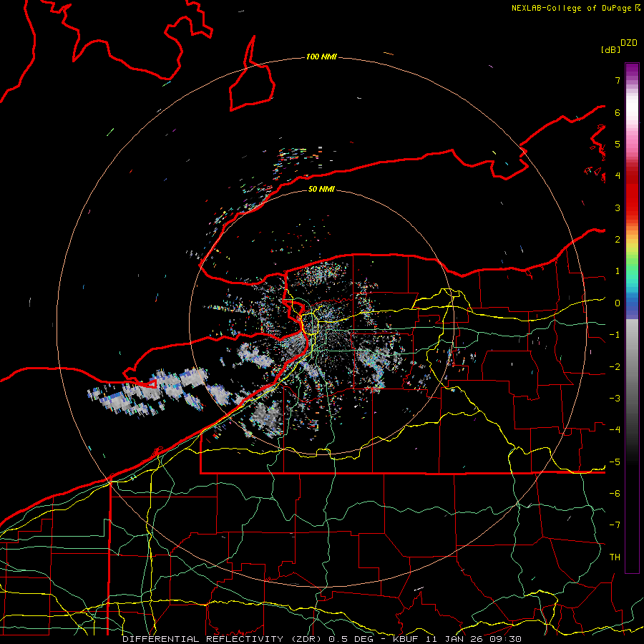Click the -4 value on color scale
The image size is (644, 644).
tap(615, 429)
